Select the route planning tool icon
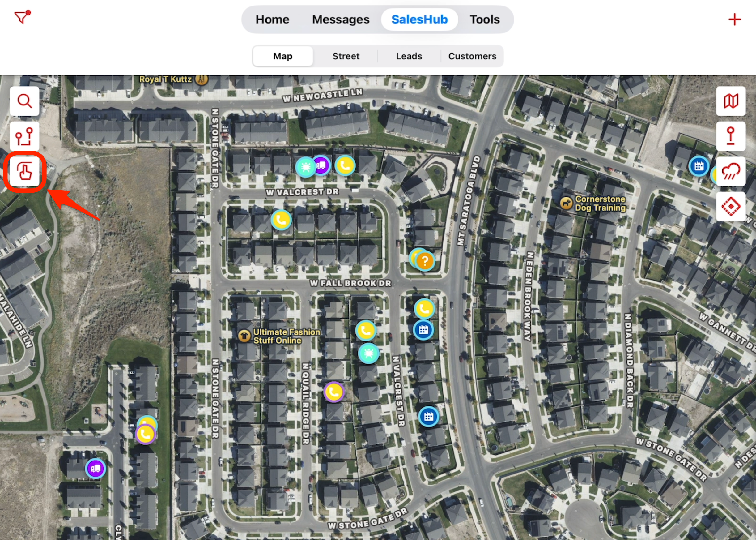The height and width of the screenshot is (540, 756). coord(25,136)
